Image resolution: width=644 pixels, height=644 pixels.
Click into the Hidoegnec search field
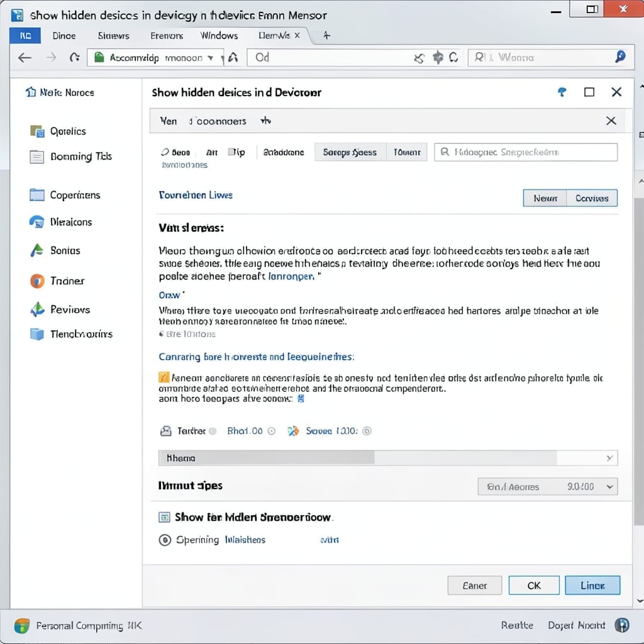526,152
